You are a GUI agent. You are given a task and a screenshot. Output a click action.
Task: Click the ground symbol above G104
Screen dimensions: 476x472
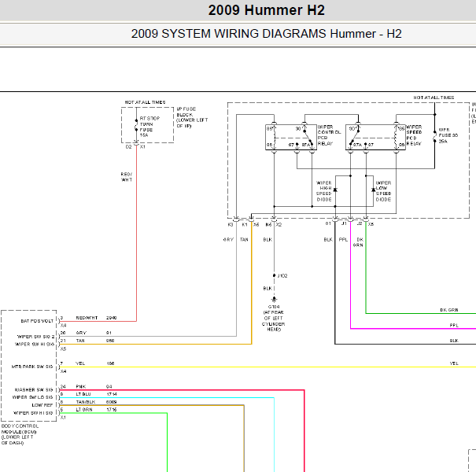point(274,299)
